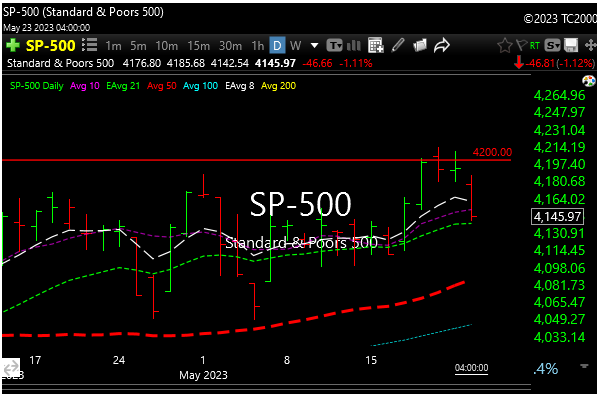Click the move cross-arrows icon
Image resolution: width=597 pixels, height=394 pixels.
coord(591,46)
